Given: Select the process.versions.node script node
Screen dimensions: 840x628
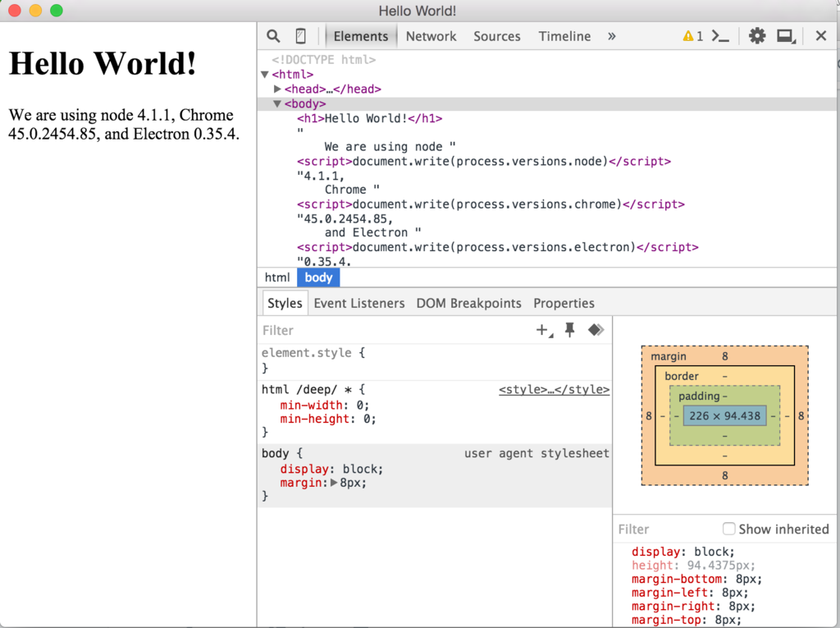Looking at the screenshot, I should click(484, 161).
